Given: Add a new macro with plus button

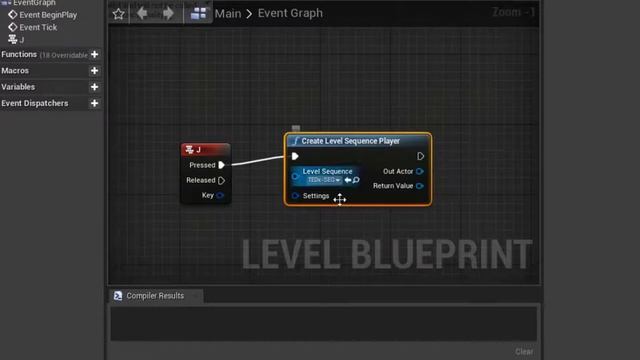Looking at the screenshot, I should point(94,71).
